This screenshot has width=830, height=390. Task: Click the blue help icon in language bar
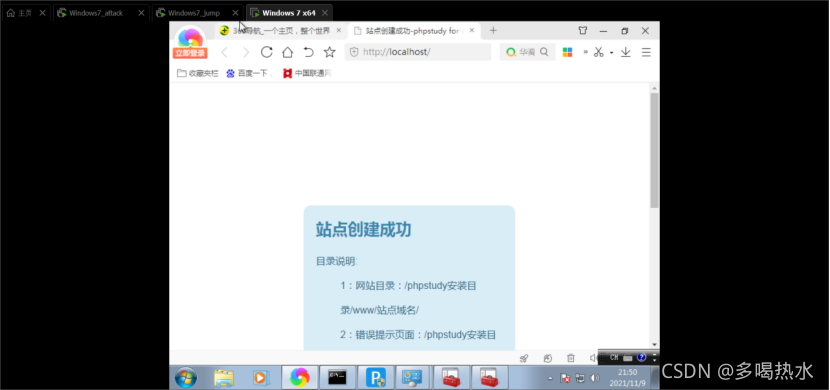click(642, 357)
